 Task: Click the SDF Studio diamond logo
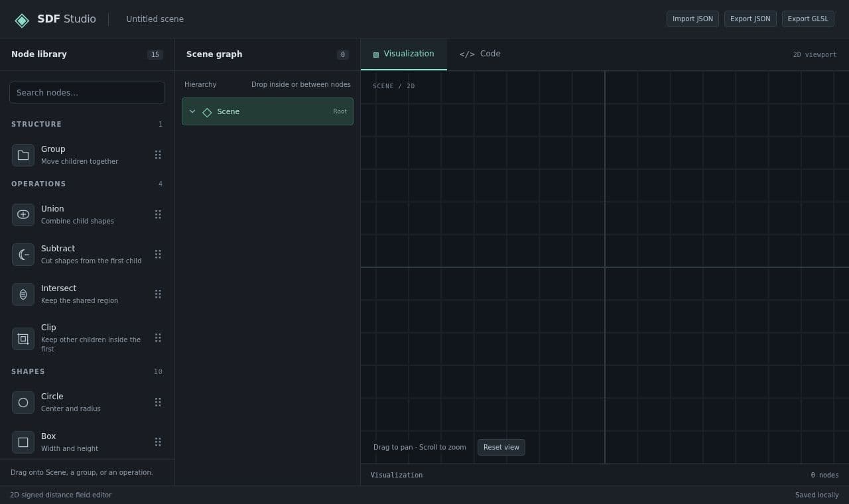[22, 20]
